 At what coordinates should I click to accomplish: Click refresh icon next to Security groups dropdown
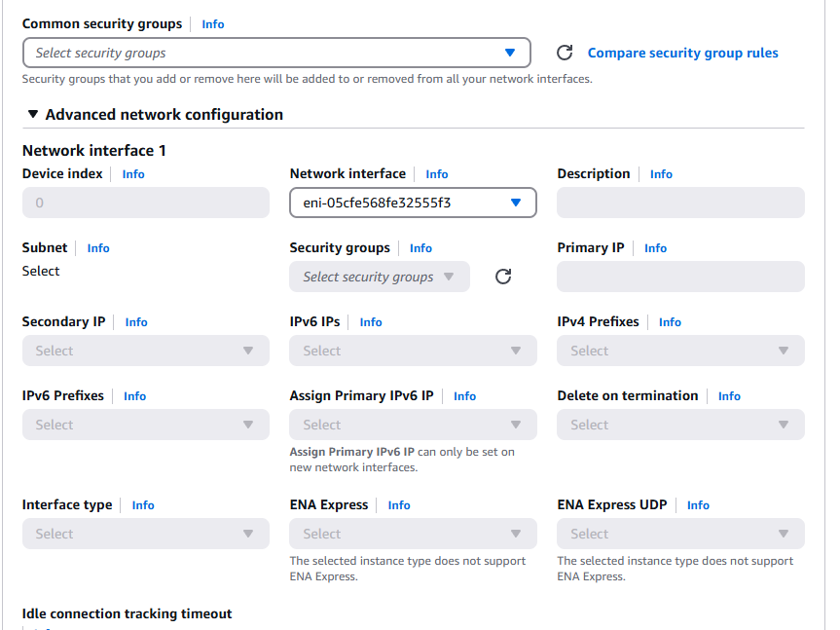coord(503,277)
